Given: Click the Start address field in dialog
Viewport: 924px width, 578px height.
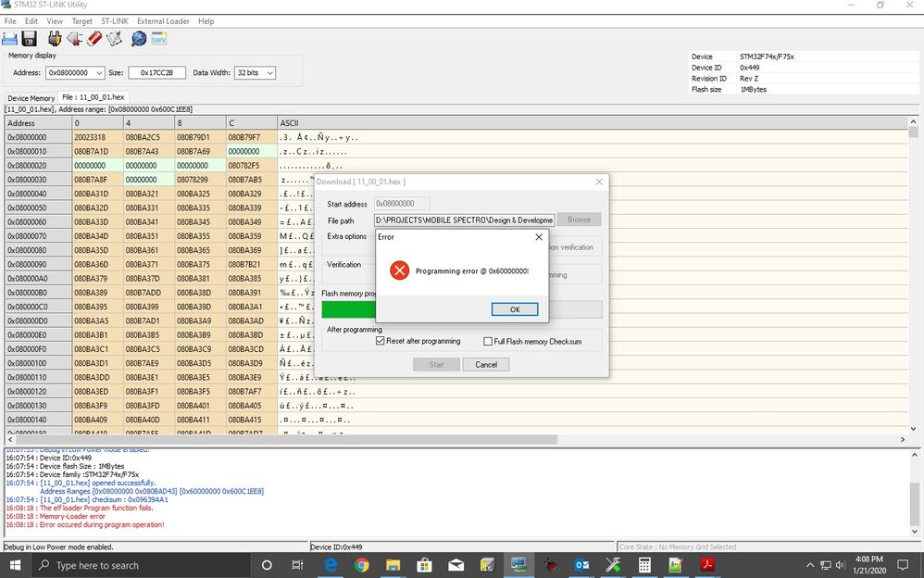Looking at the screenshot, I should [402, 204].
